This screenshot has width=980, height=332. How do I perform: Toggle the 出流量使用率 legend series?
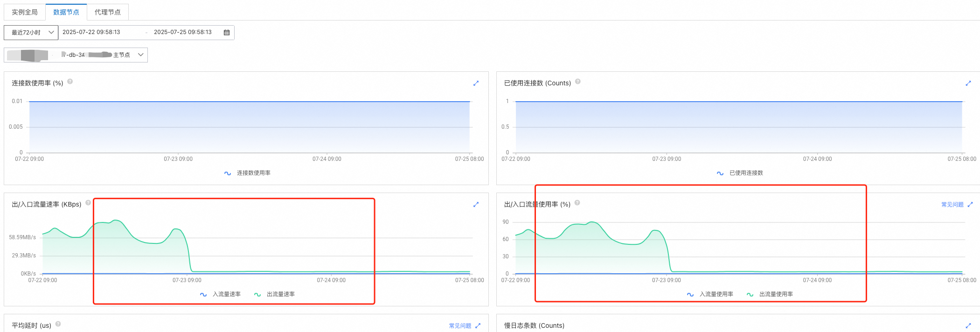click(770, 294)
